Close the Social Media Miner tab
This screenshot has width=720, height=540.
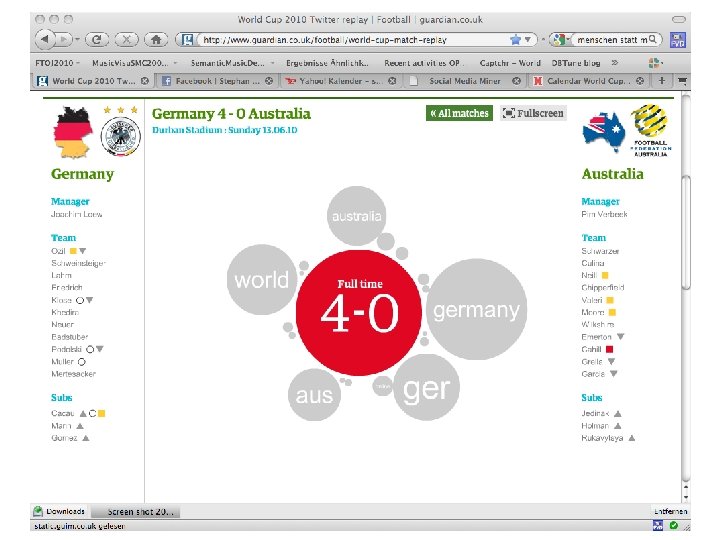516,81
